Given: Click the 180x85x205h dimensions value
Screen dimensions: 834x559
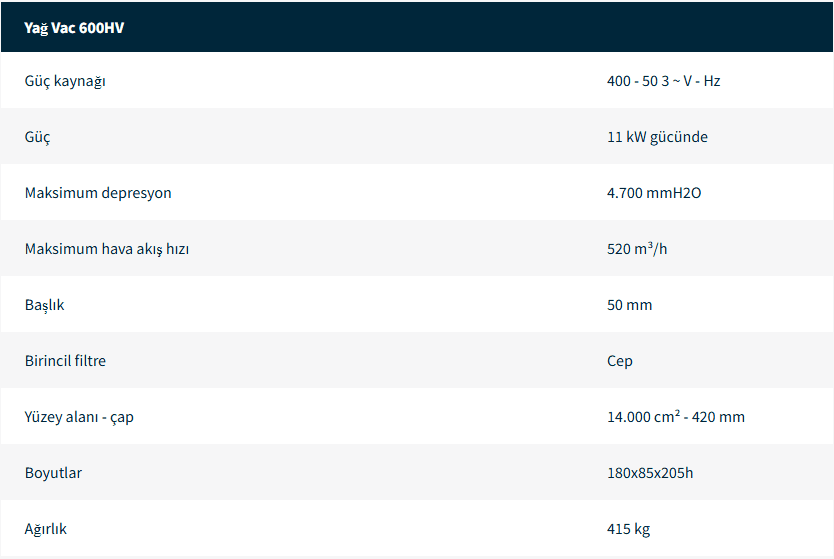Looking at the screenshot, I should point(650,473).
